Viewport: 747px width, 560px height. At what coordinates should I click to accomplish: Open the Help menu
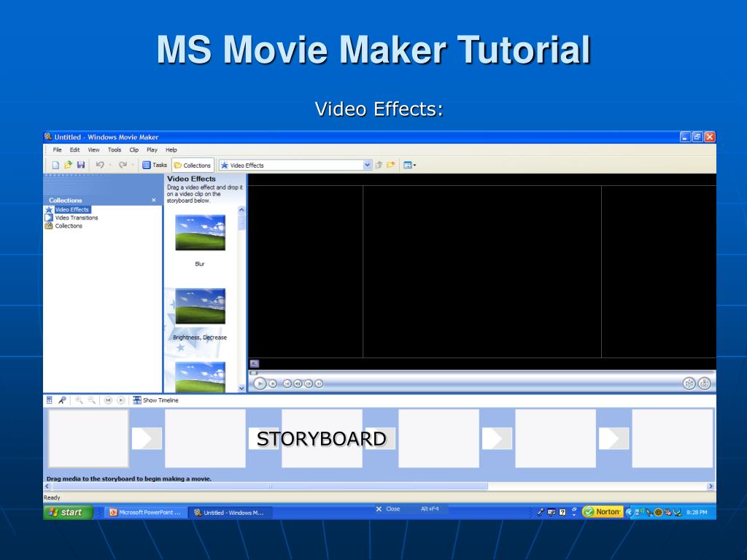(171, 149)
